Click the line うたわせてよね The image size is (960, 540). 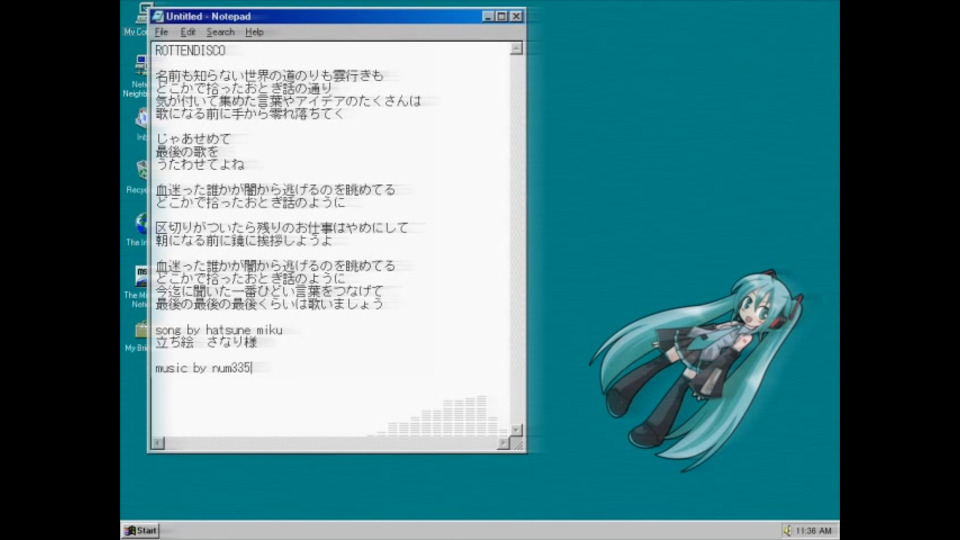200,165
